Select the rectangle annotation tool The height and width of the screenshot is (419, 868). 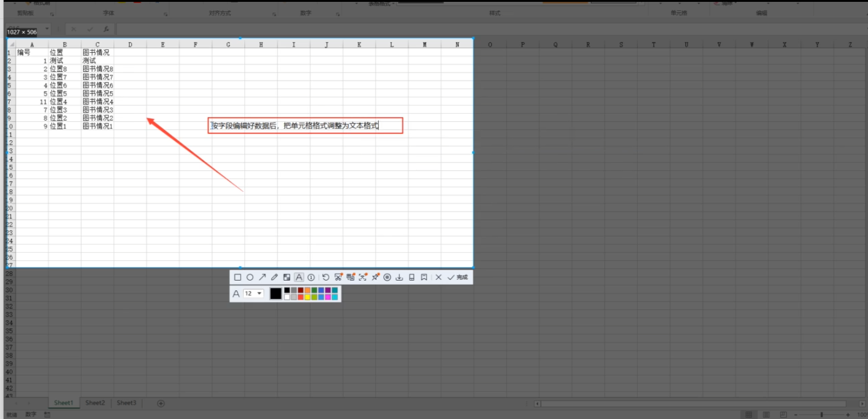click(238, 277)
